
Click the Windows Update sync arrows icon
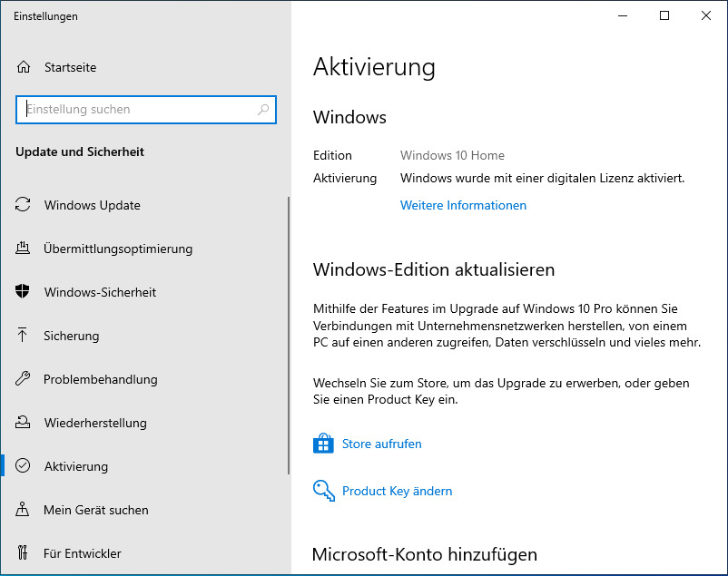[23, 205]
